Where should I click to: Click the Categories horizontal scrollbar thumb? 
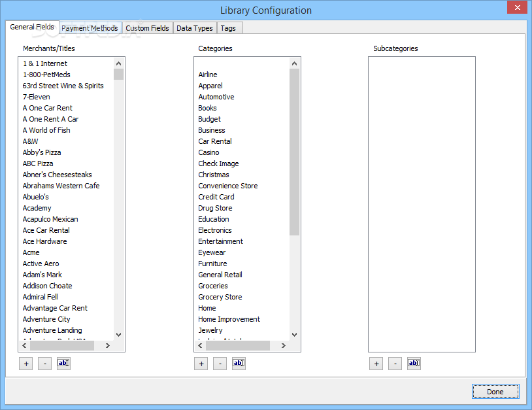tap(237, 345)
